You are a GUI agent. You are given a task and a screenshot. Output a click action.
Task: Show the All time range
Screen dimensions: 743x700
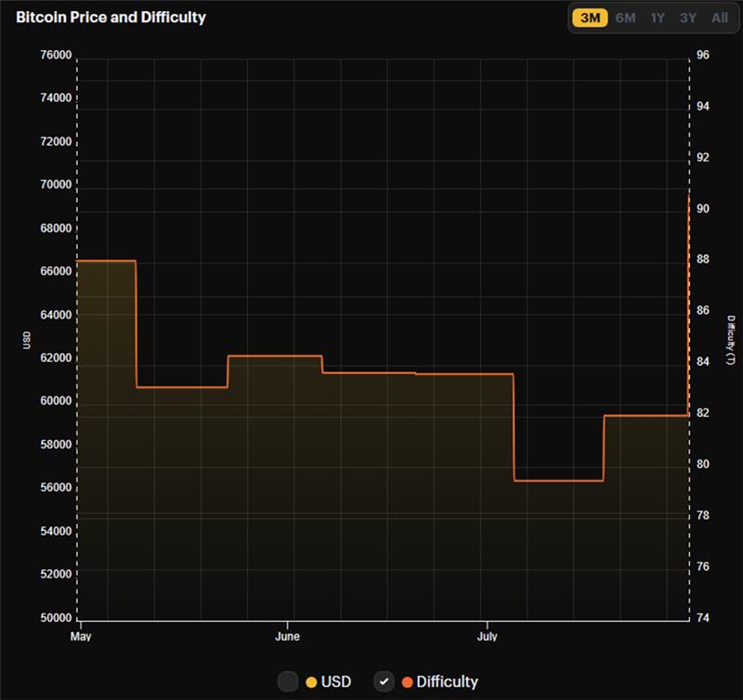(x=719, y=18)
